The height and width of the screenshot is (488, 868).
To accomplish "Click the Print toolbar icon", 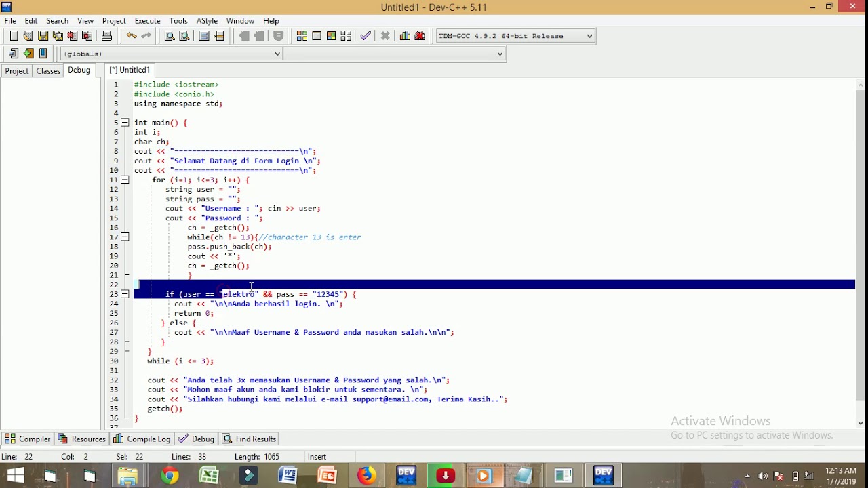I will [106, 36].
